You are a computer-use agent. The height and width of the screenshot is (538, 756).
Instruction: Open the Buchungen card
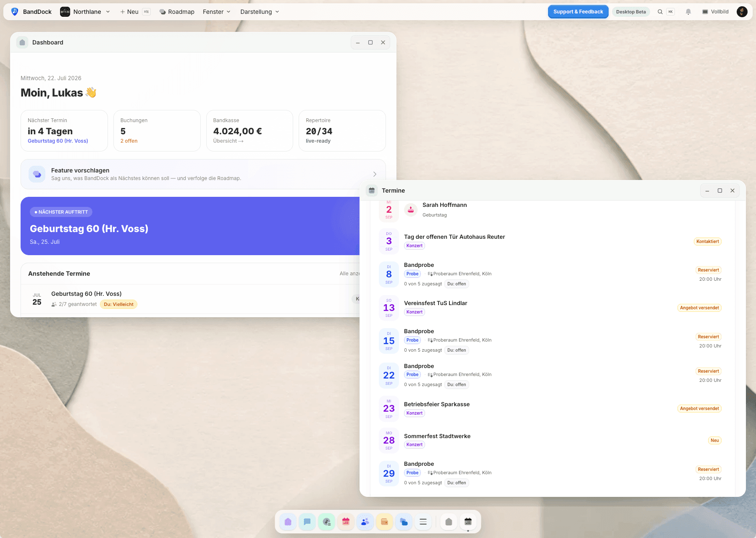pos(157,131)
